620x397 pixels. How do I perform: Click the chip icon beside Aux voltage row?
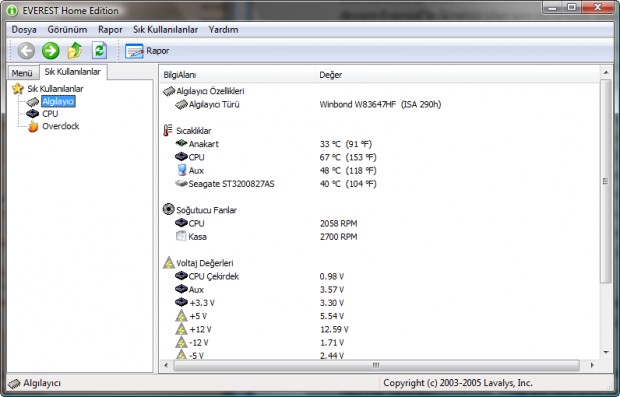point(181,289)
